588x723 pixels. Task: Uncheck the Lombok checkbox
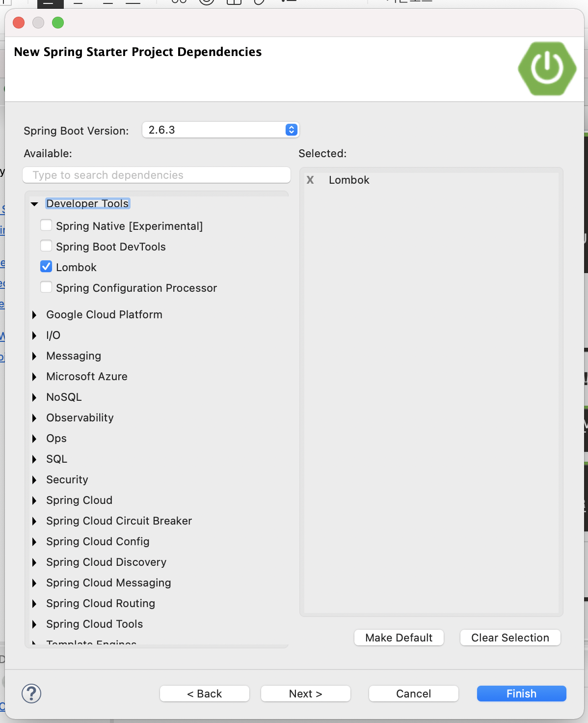point(46,267)
